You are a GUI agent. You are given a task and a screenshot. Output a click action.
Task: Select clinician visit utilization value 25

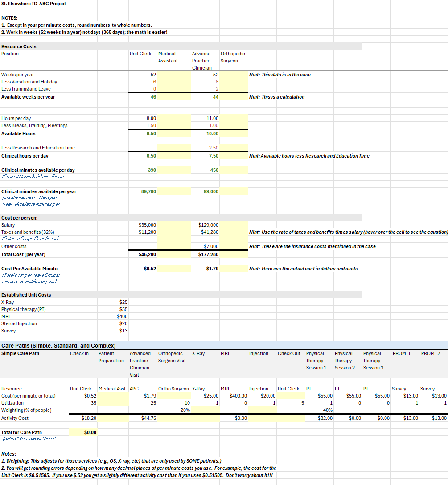point(143,403)
